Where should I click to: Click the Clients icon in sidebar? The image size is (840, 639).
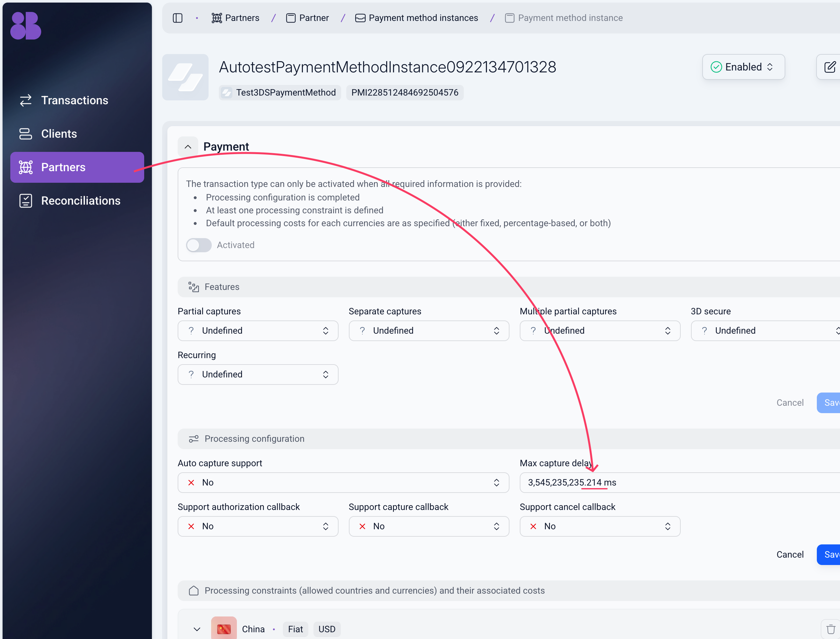point(25,134)
